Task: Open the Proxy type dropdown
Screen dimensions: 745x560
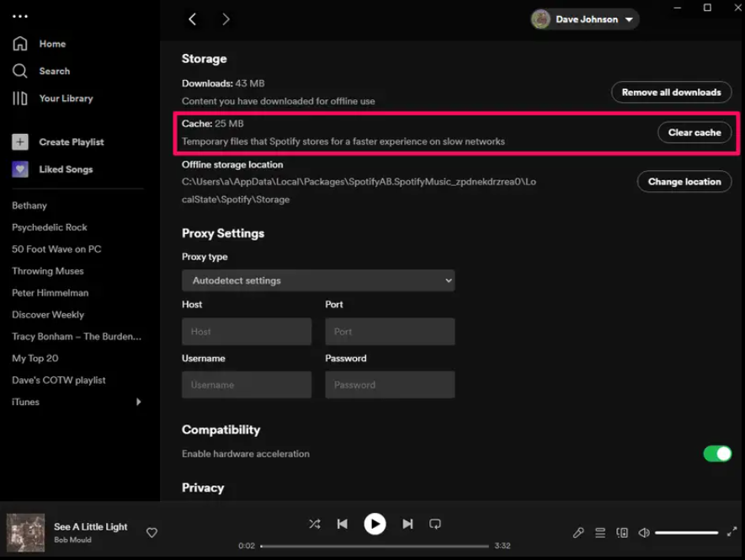Action: click(x=318, y=280)
